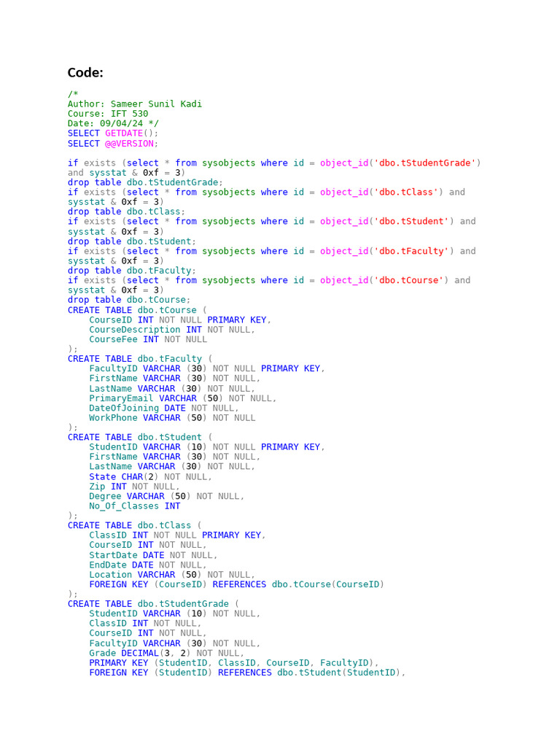Click the 'drop table dbo.tStudent;' line

tap(132, 241)
